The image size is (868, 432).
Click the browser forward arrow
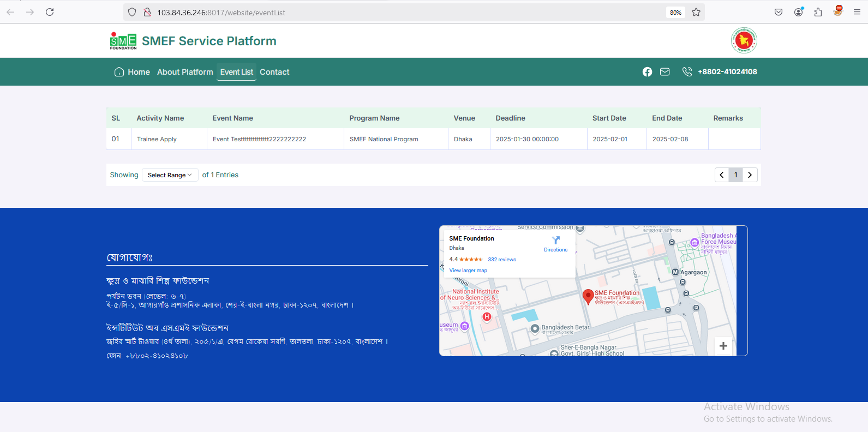(x=30, y=12)
